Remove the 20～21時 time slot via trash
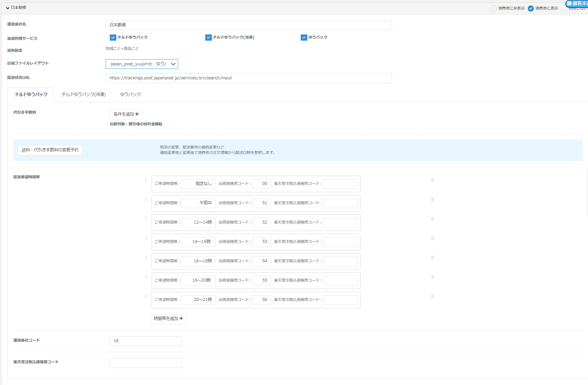The image size is (588, 385). [x=433, y=296]
